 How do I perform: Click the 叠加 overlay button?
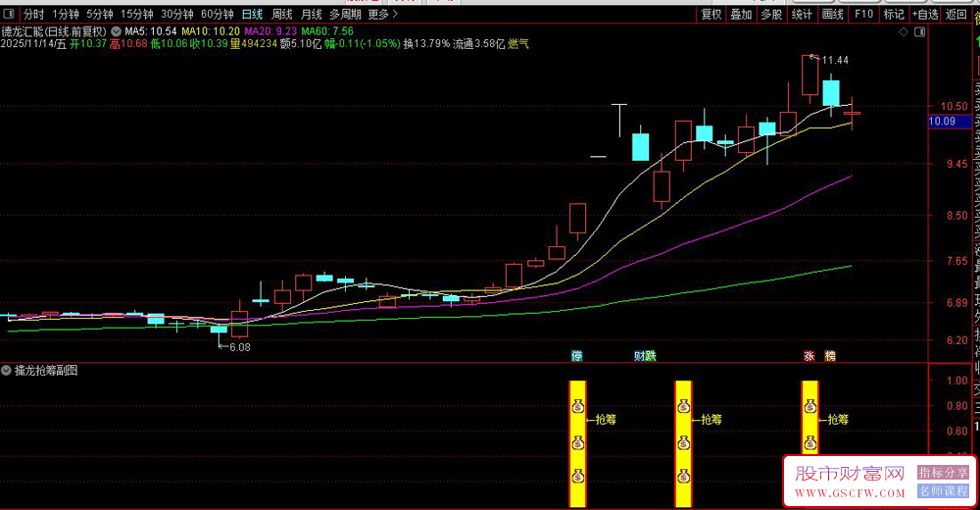[741, 14]
